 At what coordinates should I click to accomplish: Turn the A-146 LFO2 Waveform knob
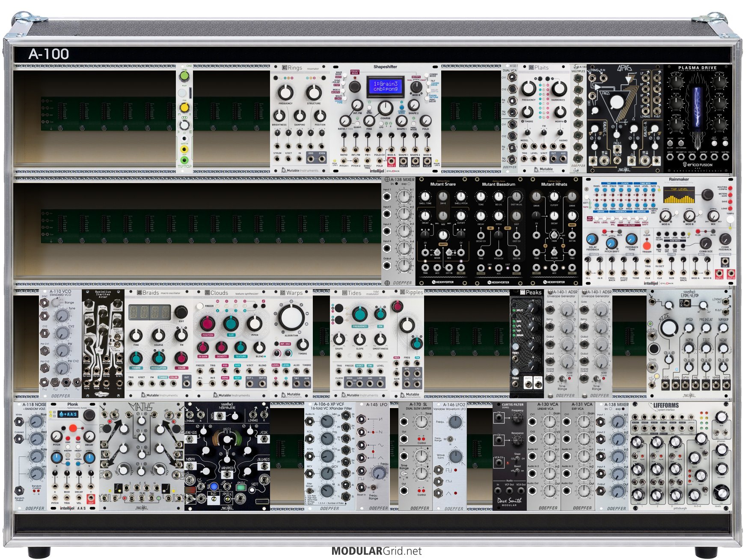[456, 456]
